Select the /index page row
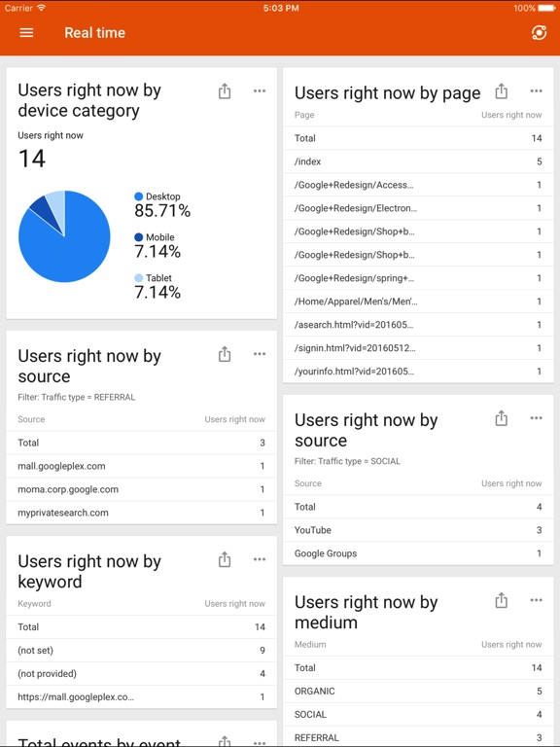The height and width of the screenshot is (747, 560). 418,161
